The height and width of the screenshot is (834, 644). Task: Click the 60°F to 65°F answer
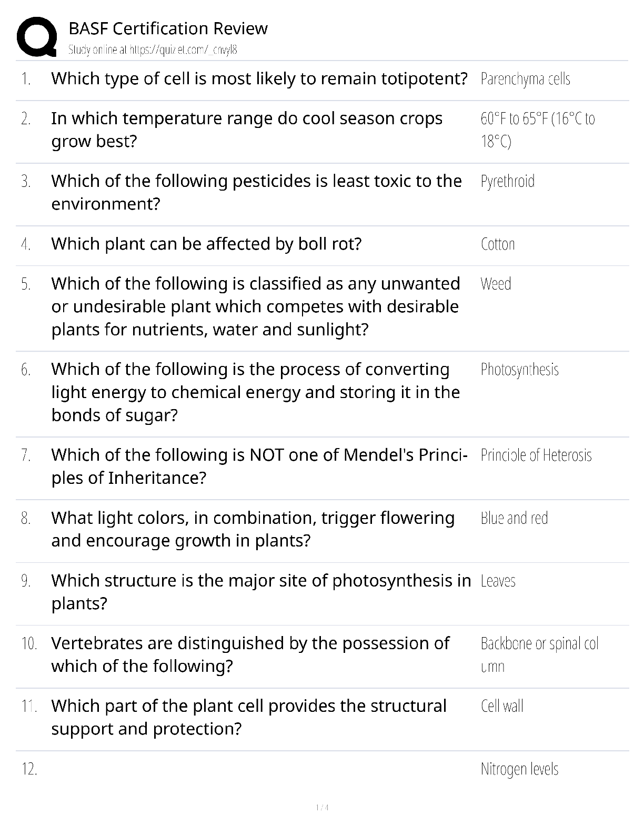[538, 130]
